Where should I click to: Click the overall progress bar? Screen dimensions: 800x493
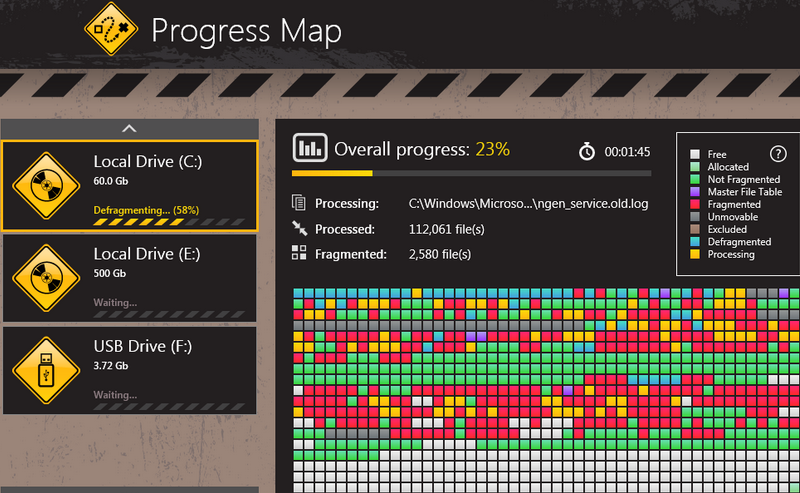point(470,173)
